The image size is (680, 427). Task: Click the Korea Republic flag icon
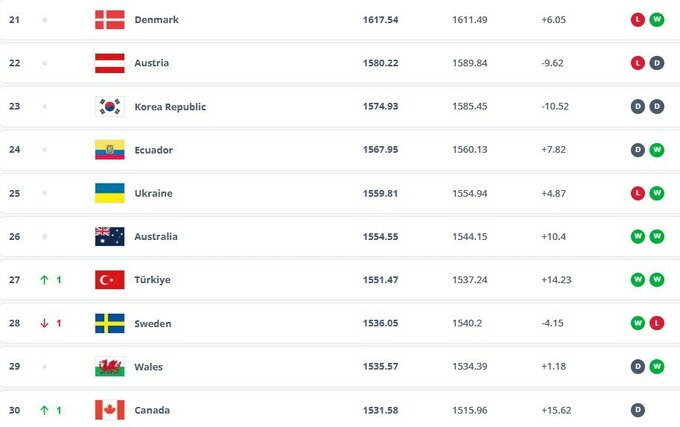(109, 107)
